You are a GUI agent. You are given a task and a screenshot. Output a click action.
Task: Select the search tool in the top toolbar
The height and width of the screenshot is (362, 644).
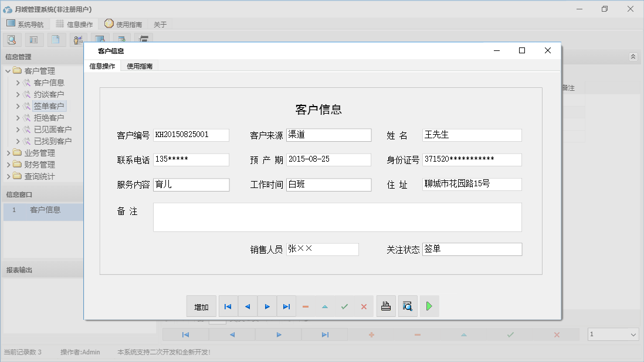click(12, 39)
